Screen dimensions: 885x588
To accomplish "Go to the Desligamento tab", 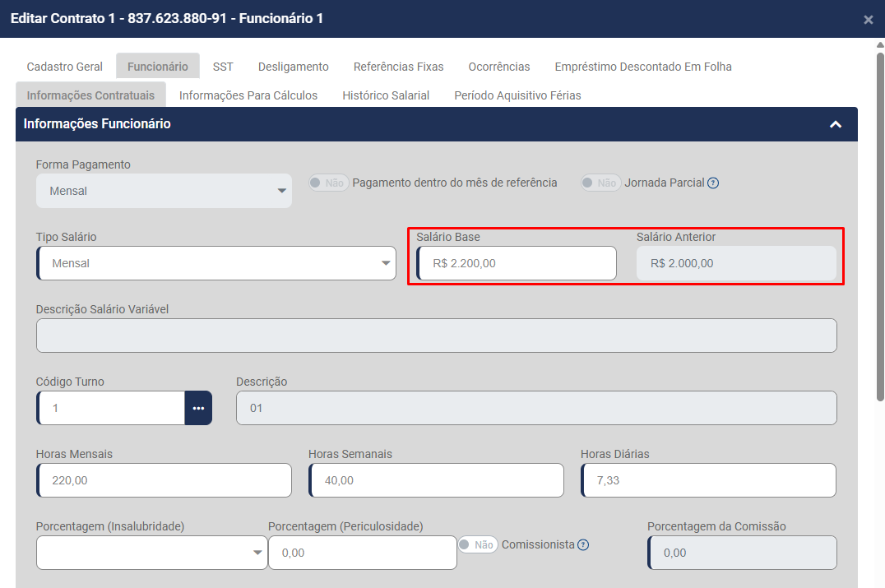I will point(293,67).
